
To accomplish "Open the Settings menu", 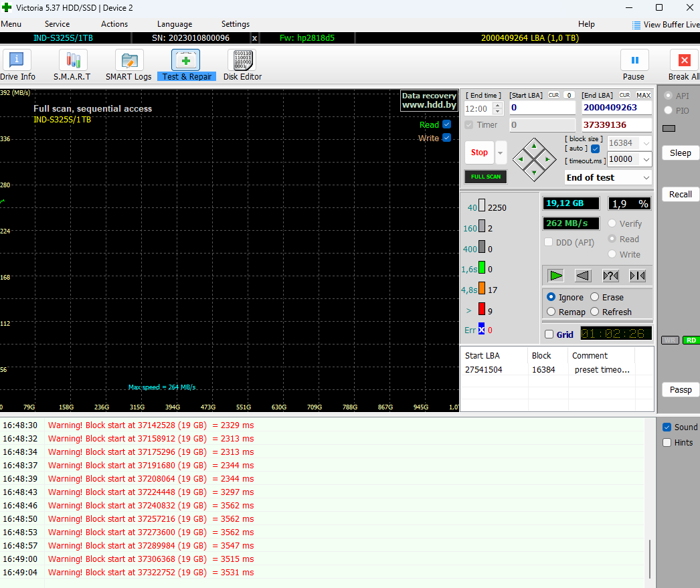I will 236,24.
